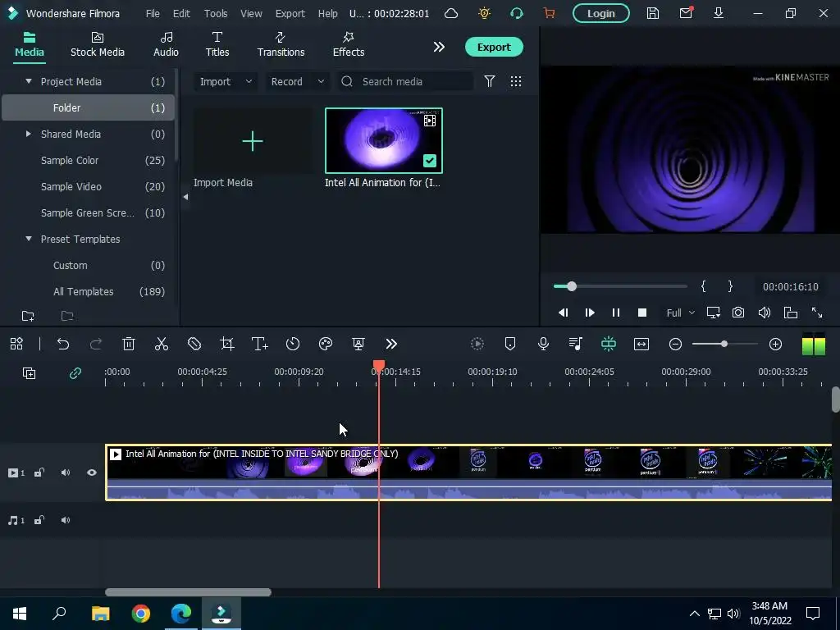Click the preview playback progress slider handle
840x630 pixels.
[572, 286]
